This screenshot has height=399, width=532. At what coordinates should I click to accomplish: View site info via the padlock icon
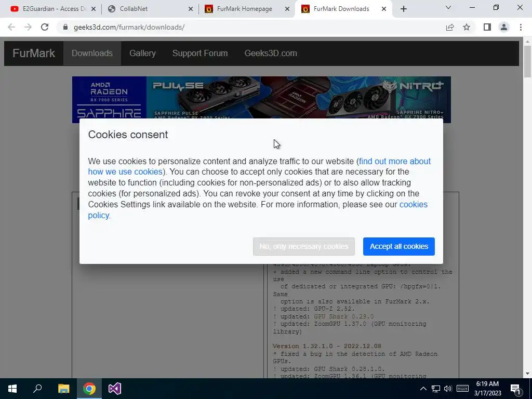point(65,27)
